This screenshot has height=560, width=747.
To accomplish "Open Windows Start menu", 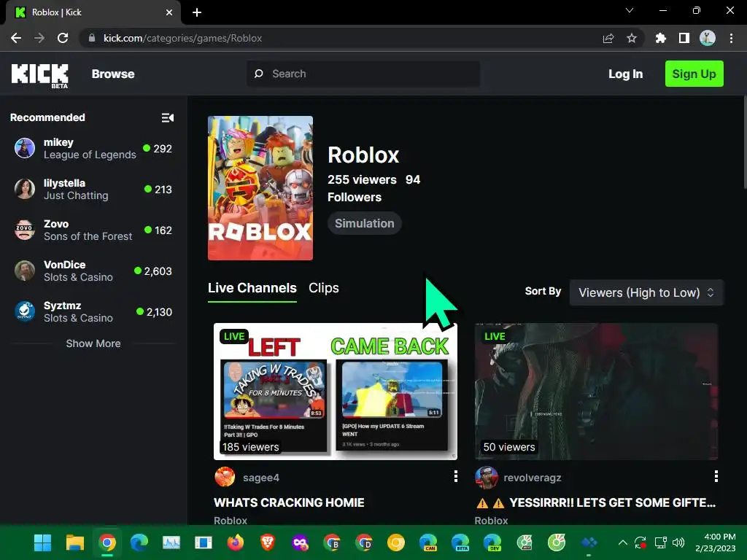I will coord(42,542).
